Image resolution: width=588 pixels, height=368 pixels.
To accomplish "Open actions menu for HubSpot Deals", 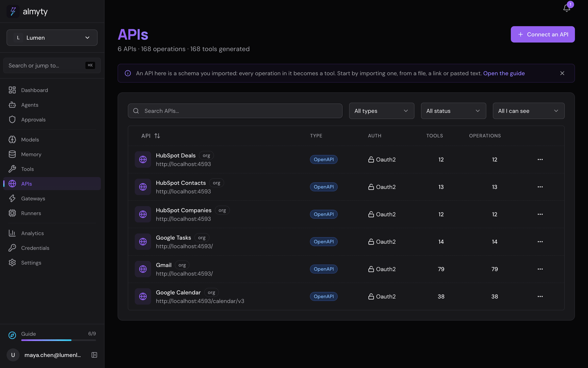I will (540, 159).
